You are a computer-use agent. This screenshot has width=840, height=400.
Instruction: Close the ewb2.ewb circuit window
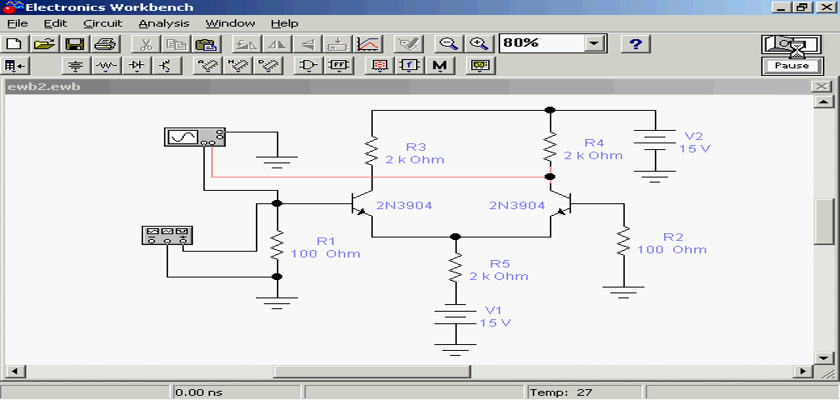coord(820,86)
